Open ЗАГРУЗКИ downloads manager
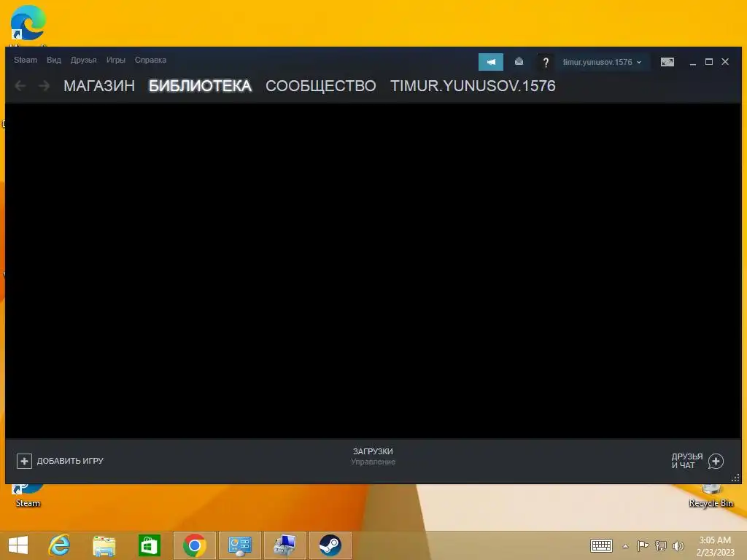This screenshot has width=747, height=560. (373, 451)
